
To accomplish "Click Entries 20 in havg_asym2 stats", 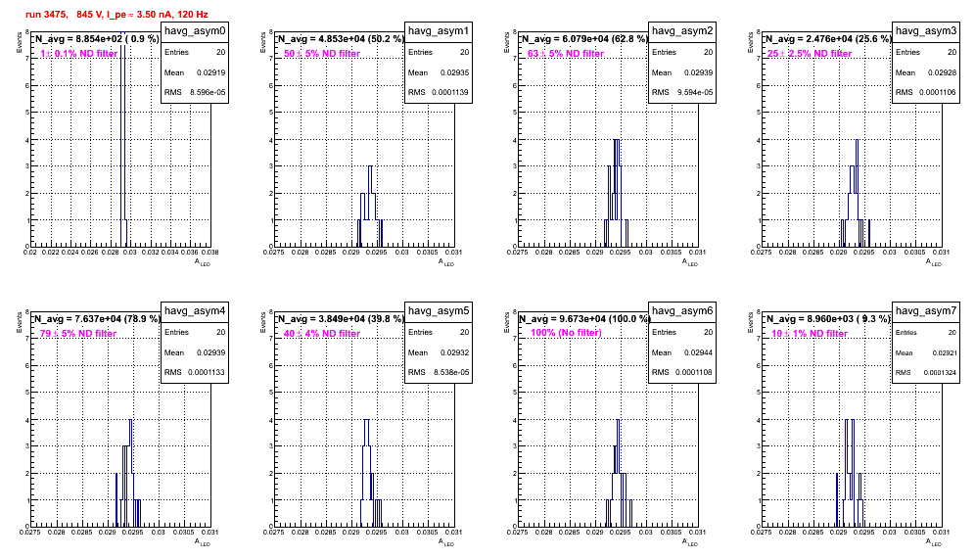I will point(682,52).
